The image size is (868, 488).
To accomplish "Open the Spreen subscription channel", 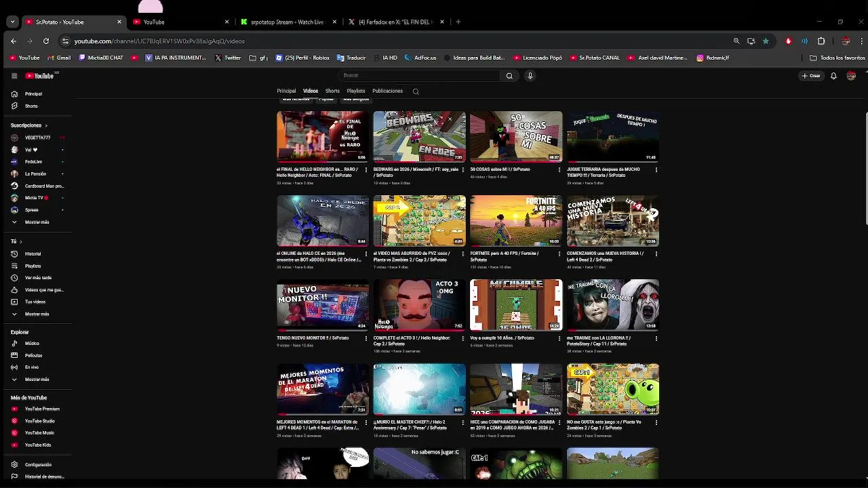I will [x=31, y=210].
